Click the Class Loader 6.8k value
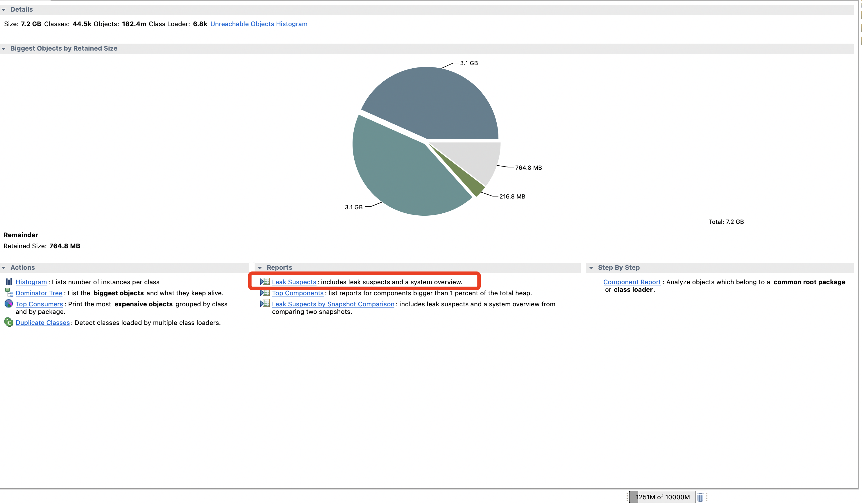The height and width of the screenshot is (504, 862). coord(200,24)
